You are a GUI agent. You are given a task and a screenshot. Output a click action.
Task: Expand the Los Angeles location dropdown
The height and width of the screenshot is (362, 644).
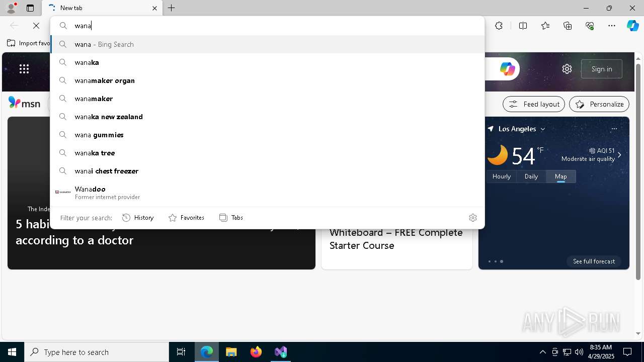(543, 129)
